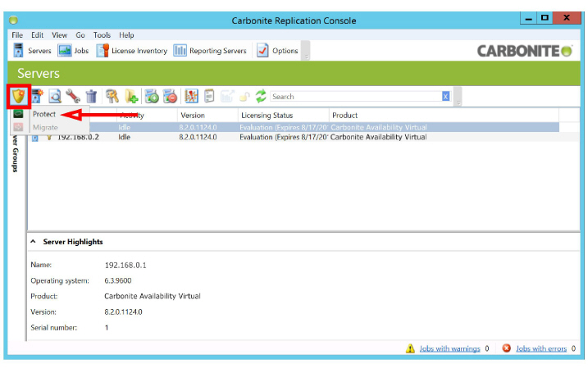588x373 pixels.
Task: Click operating system value 6.3.9600
Action: [118, 281]
